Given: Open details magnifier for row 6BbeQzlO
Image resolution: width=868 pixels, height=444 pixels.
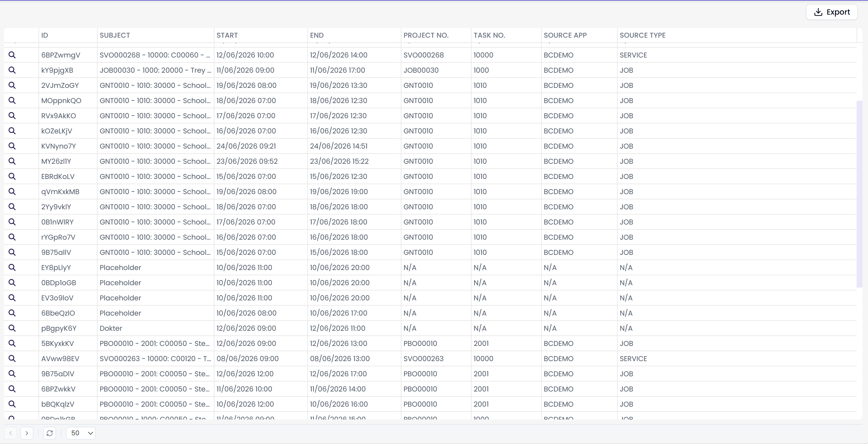Looking at the screenshot, I should 12,313.
